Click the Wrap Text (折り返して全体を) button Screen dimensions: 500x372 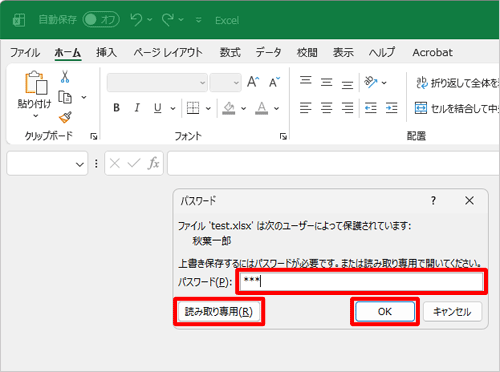(457, 83)
